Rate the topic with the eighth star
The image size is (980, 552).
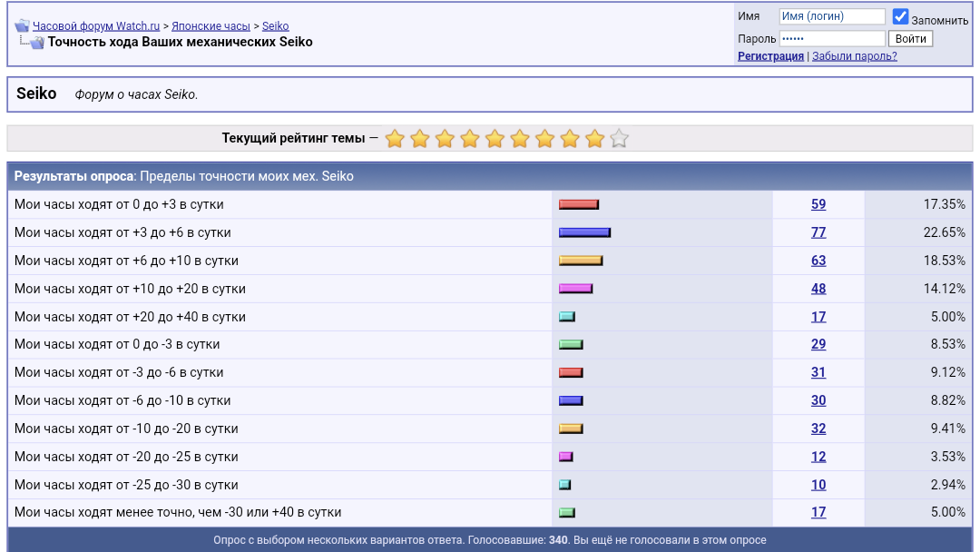click(x=570, y=138)
